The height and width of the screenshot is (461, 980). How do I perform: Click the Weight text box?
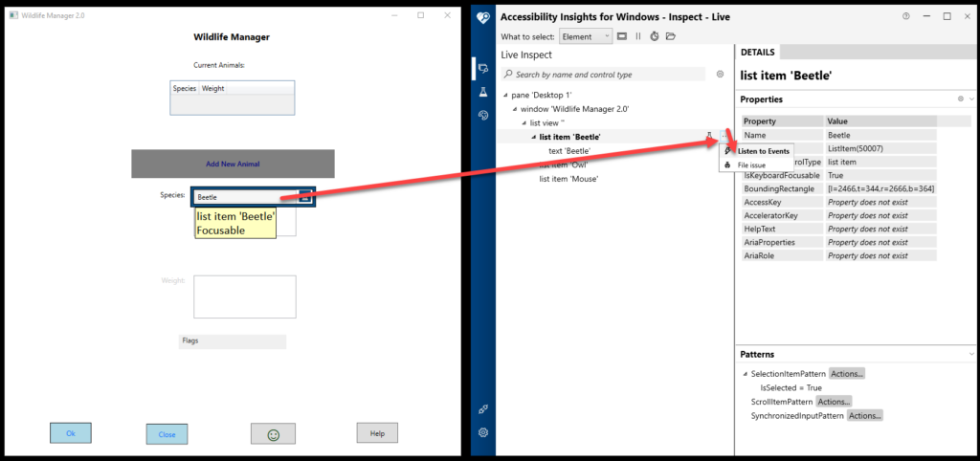click(x=244, y=296)
